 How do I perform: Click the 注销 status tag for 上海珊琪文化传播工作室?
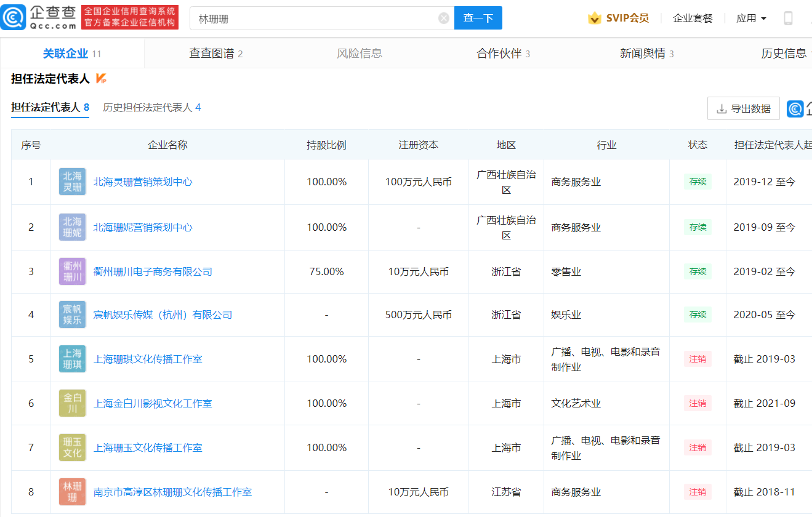(x=697, y=359)
